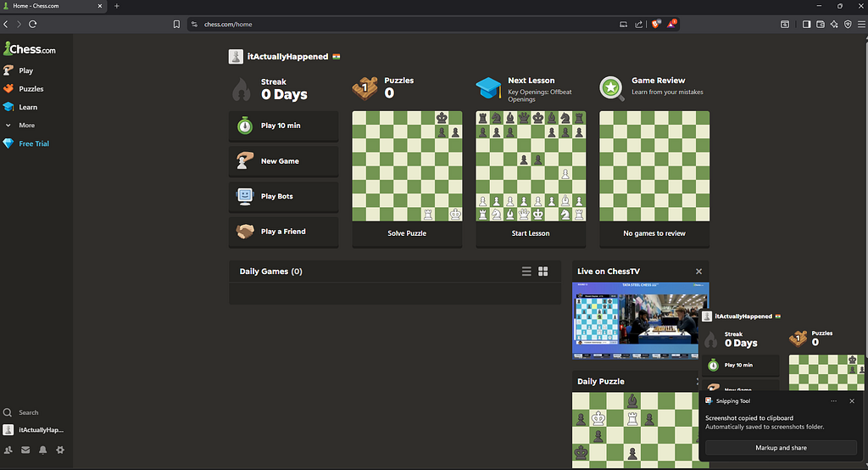This screenshot has width=868, height=470.
Task: Click the Brave Rewards triangle icon
Action: tap(671, 25)
